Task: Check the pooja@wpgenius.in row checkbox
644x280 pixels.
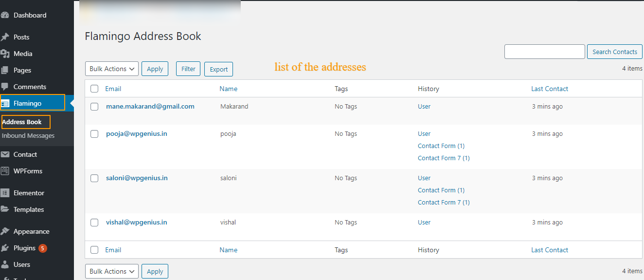Action: click(x=94, y=134)
